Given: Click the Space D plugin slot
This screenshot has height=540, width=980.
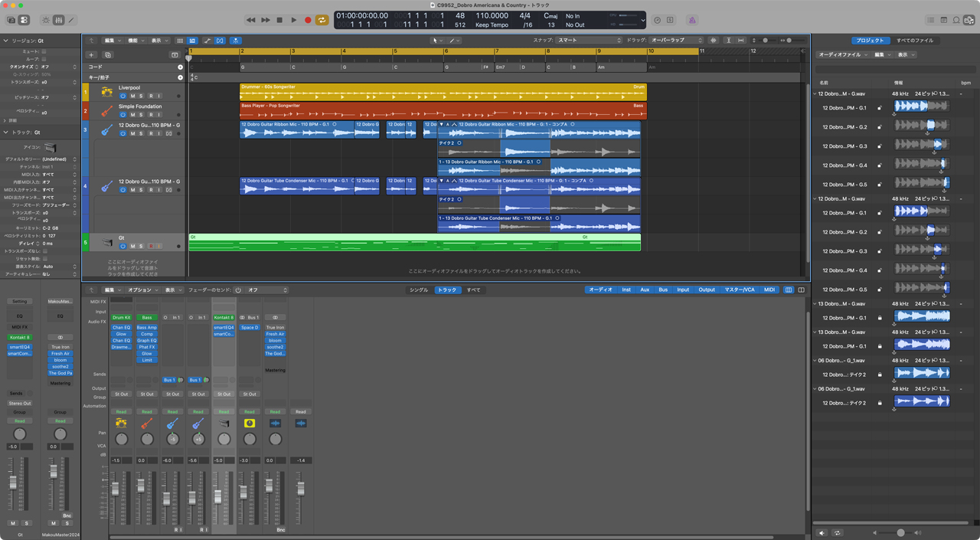Looking at the screenshot, I should pos(250,327).
